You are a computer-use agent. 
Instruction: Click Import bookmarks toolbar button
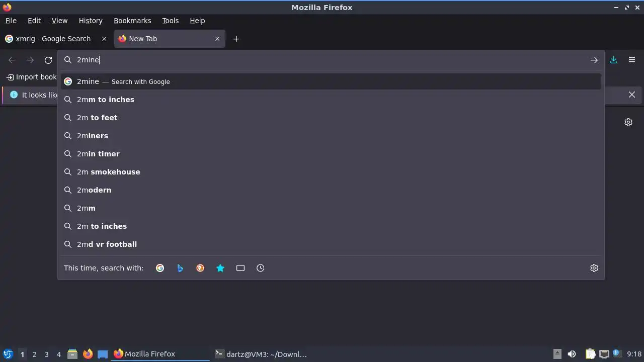click(31, 77)
